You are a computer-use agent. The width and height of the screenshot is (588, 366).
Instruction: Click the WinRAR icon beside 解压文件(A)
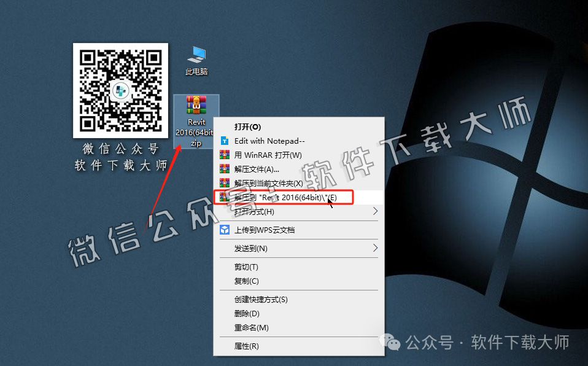tap(225, 169)
